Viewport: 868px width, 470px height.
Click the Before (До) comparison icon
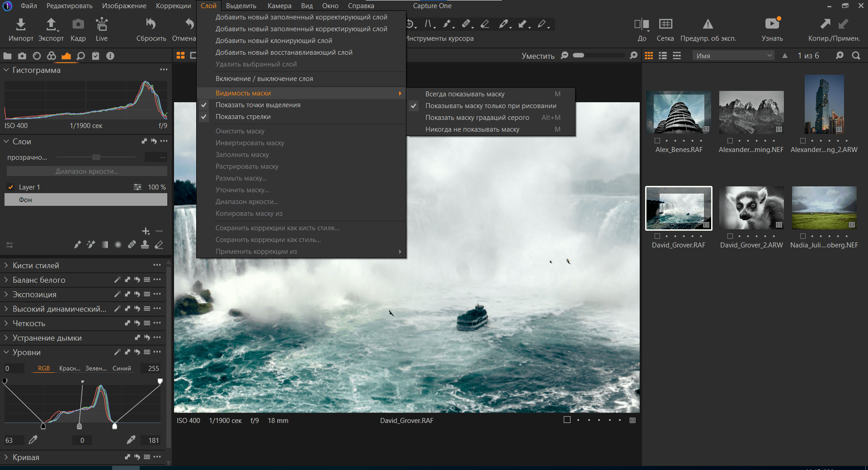[x=642, y=24]
